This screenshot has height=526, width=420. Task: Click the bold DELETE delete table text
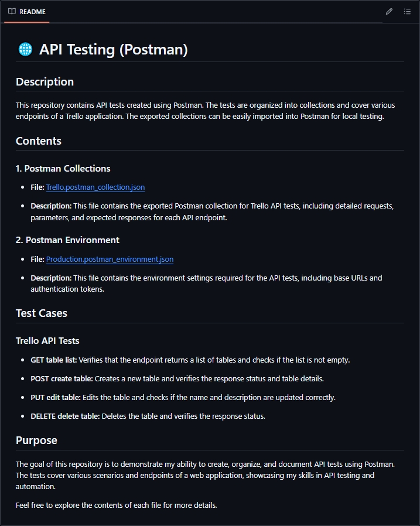(x=65, y=416)
